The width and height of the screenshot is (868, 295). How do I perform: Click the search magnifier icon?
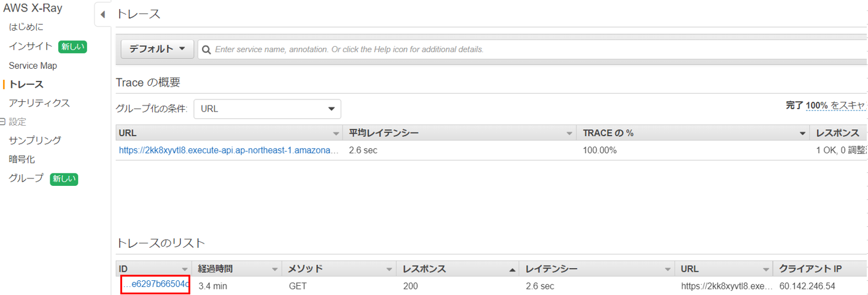pos(207,49)
